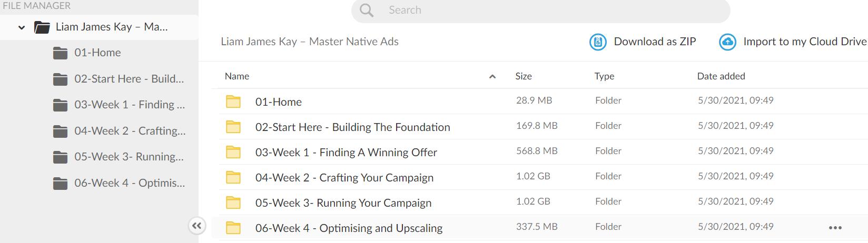Select 03-Week 1 folder in sidebar tree

coord(130,105)
